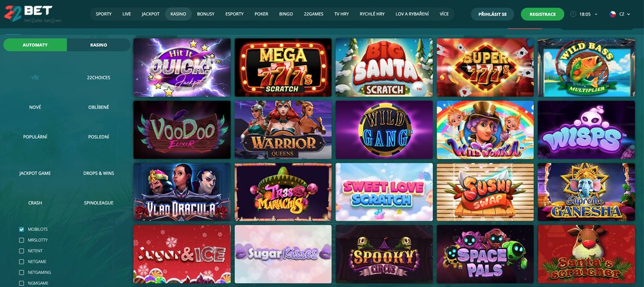Viewport: 644px width, 287px height.
Task: Switch to the KASINO tab in sidebar
Action: pyautogui.click(x=99, y=45)
